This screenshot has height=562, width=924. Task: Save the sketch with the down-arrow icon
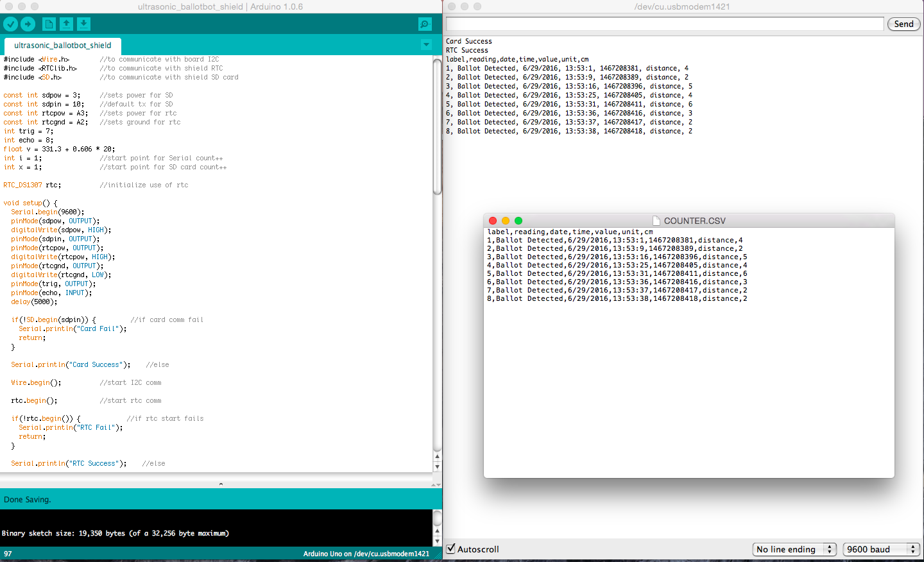point(84,24)
